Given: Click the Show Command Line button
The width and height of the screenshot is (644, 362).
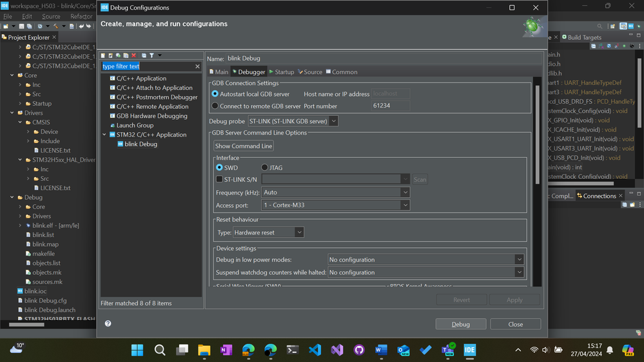Looking at the screenshot, I should pos(244,146).
